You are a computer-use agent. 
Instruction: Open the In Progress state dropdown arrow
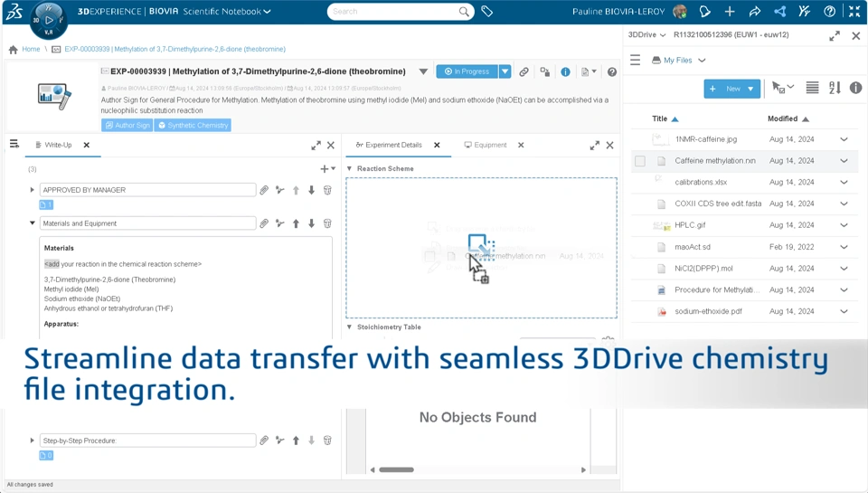click(x=505, y=71)
